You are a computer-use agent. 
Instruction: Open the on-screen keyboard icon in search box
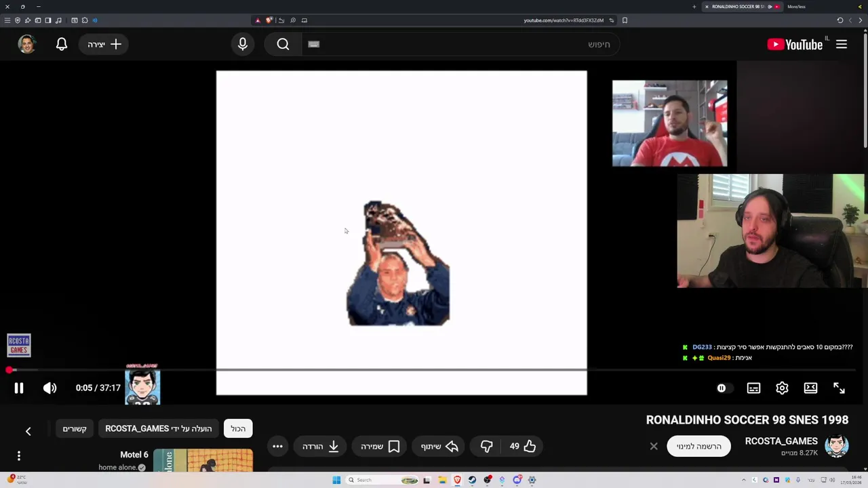coord(313,44)
